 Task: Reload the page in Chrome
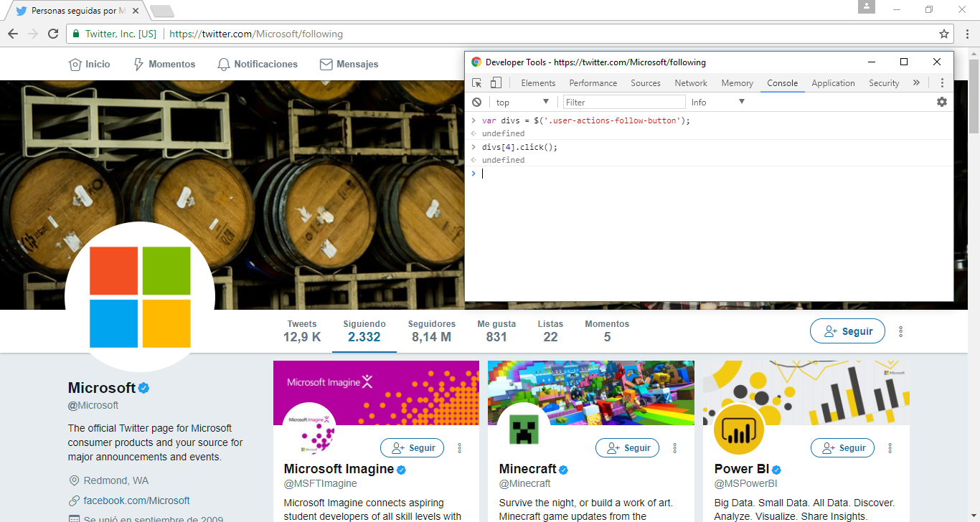(53, 34)
